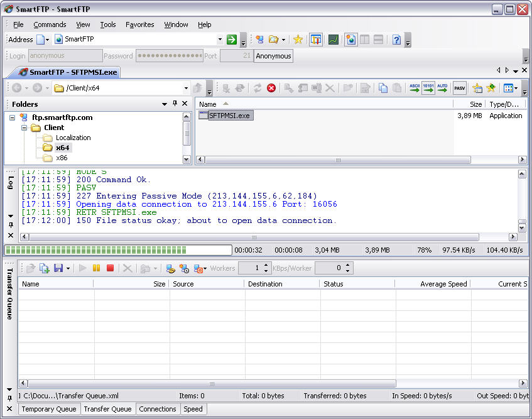Screen dimensions: 532x419
Task: Click the Start play button in Transfer Queue
Action: 82,268
